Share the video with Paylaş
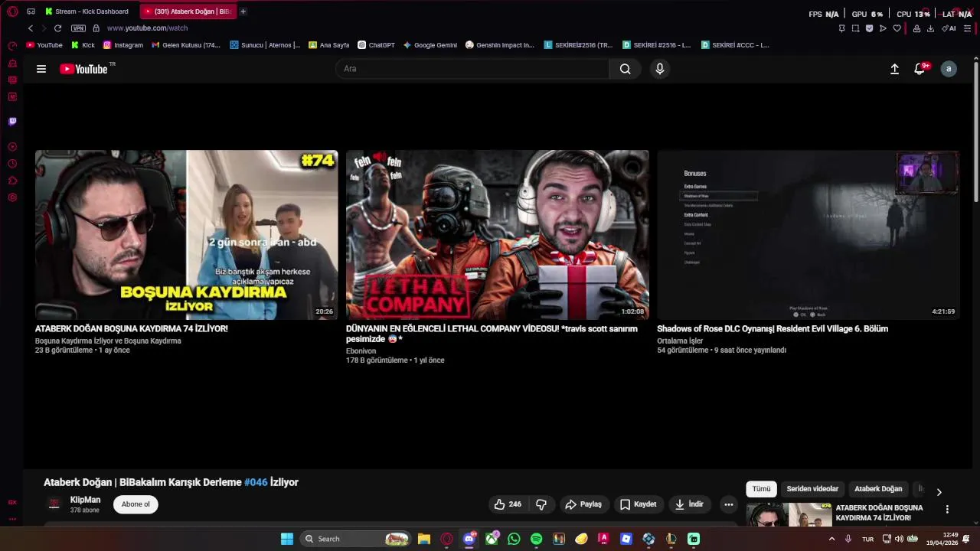 point(583,504)
